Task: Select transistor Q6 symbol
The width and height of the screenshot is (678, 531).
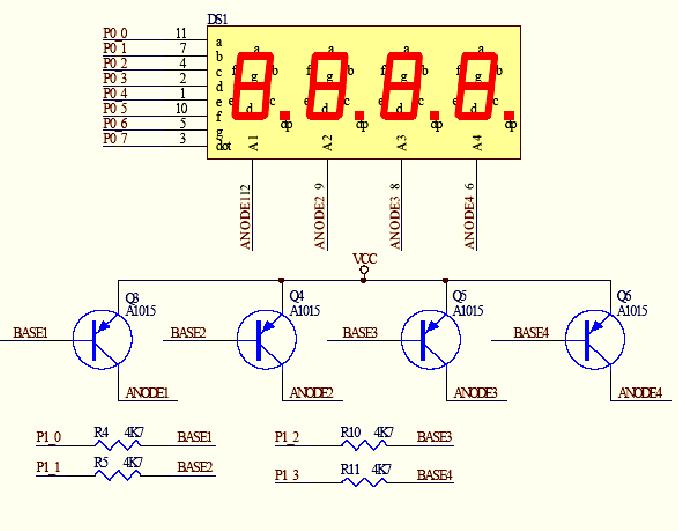Action: pos(595,340)
